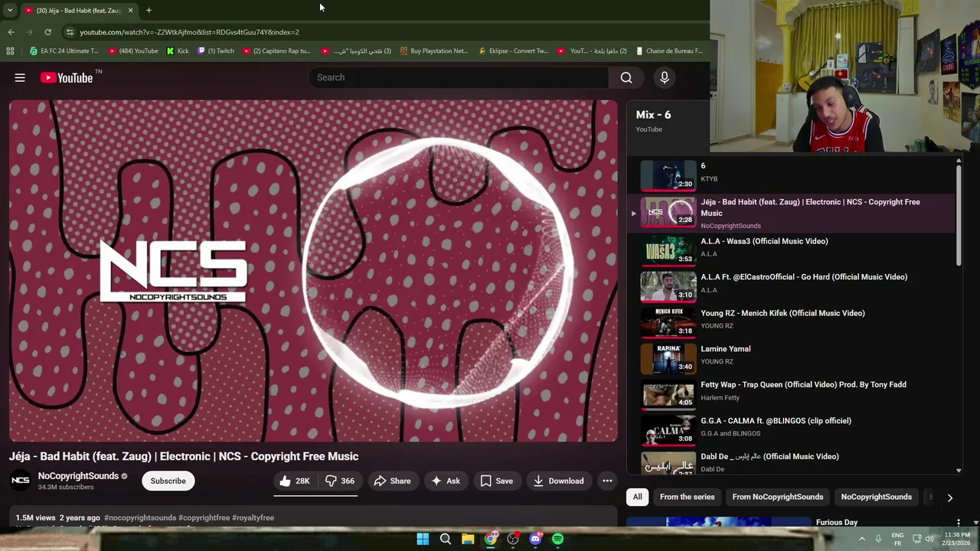Open the (1) Twitch bookmark
980x551 pixels.
(x=216, y=51)
